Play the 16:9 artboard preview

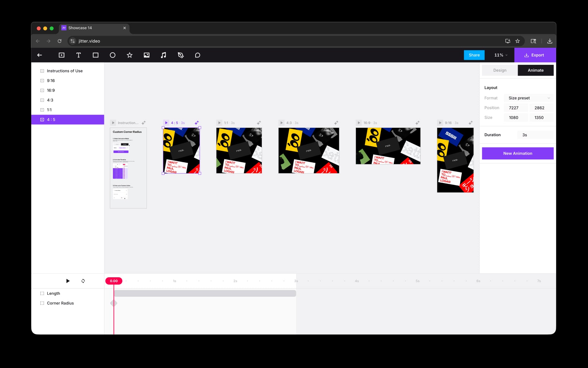click(x=359, y=123)
